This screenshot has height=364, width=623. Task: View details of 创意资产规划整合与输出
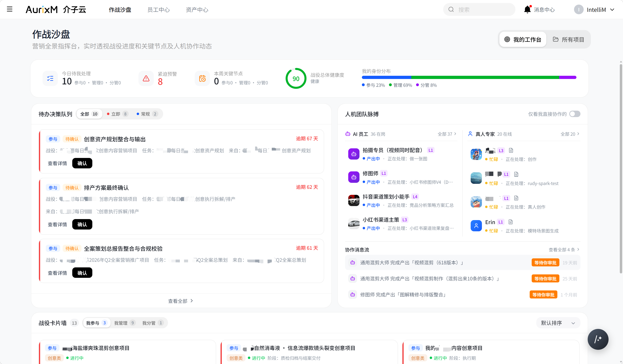(57, 163)
